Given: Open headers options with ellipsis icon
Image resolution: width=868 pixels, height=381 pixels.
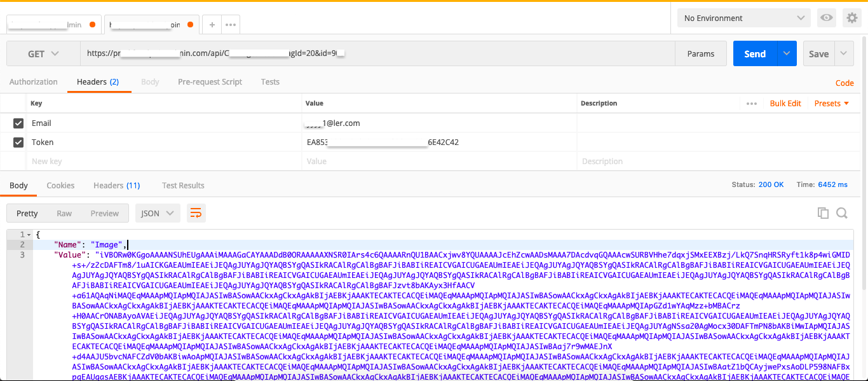Looking at the screenshot, I should [752, 102].
